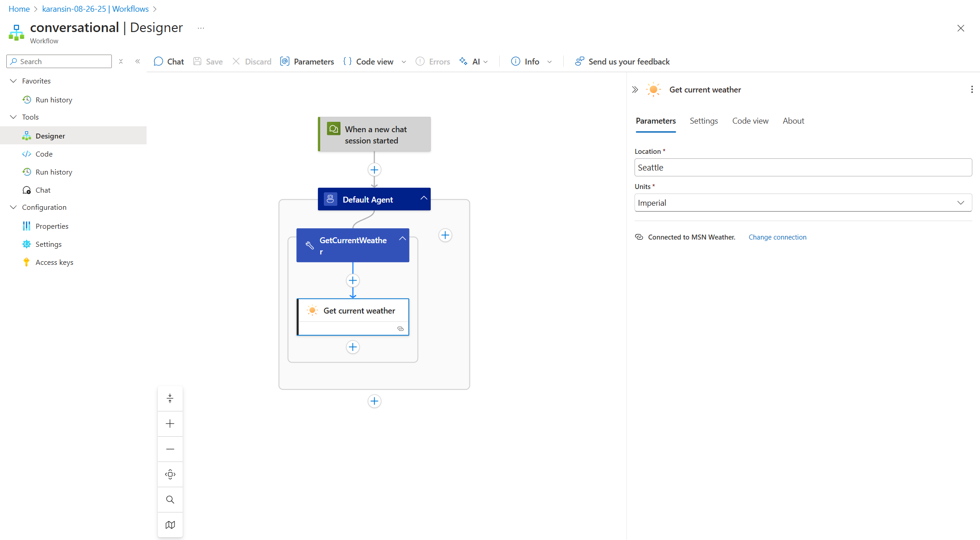Screen dimensions: 980x540
Task: Collapse the right details panel
Action: (x=635, y=90)
